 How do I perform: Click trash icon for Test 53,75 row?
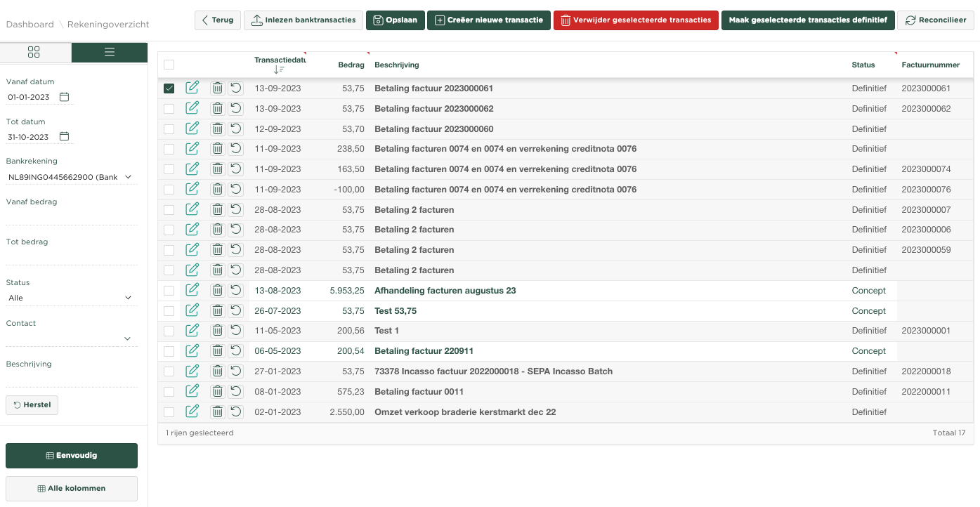click(218, 310)
